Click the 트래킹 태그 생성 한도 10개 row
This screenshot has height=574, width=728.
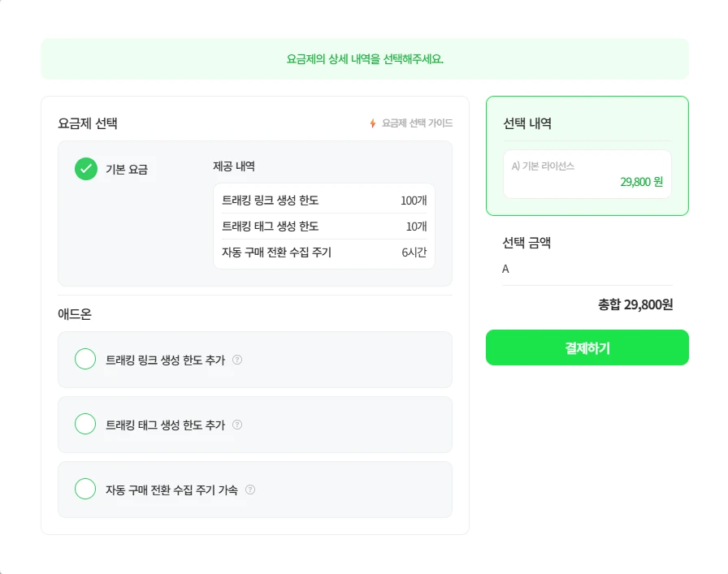coord(323,227)
